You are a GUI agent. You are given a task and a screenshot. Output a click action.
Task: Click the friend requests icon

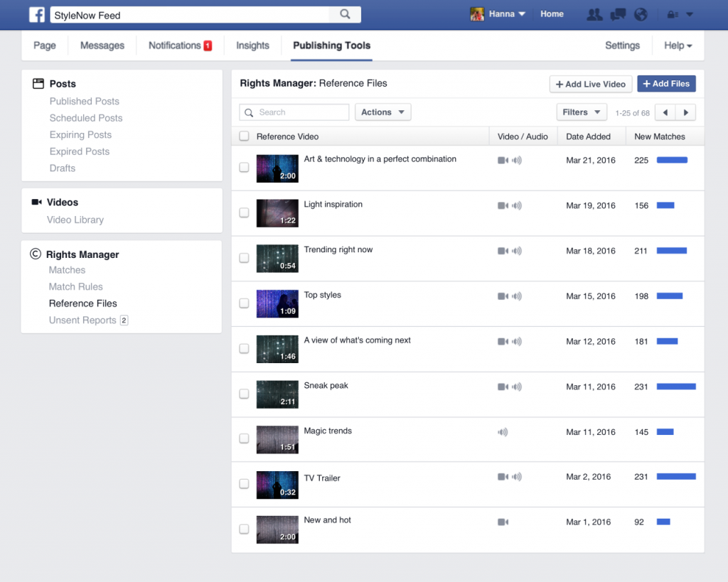coord(594,14)
